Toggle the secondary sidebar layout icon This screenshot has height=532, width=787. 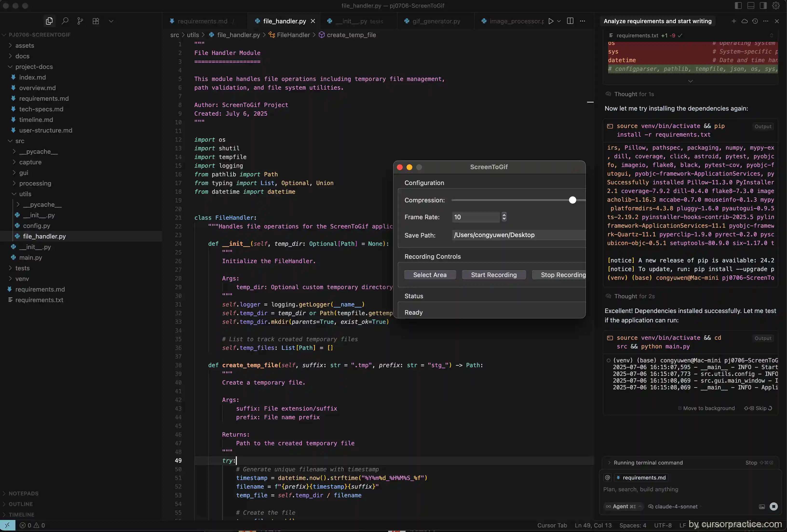click(x=763, y=6)
